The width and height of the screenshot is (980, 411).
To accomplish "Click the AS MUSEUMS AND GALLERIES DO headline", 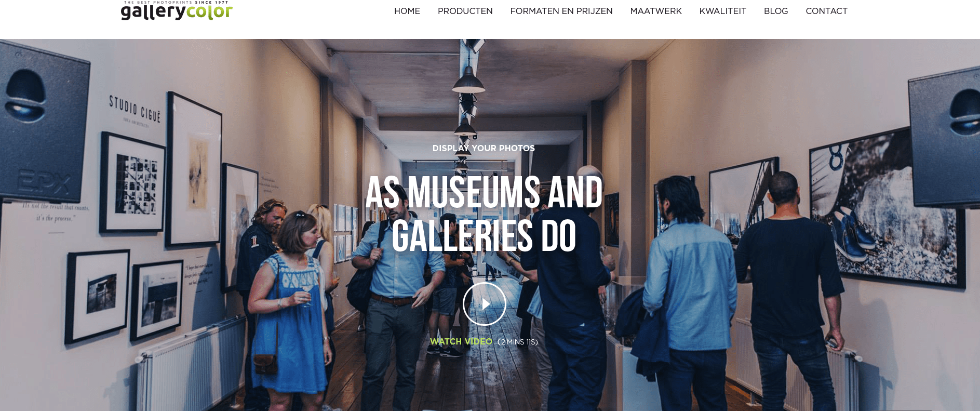I will (x=484, y=214).
